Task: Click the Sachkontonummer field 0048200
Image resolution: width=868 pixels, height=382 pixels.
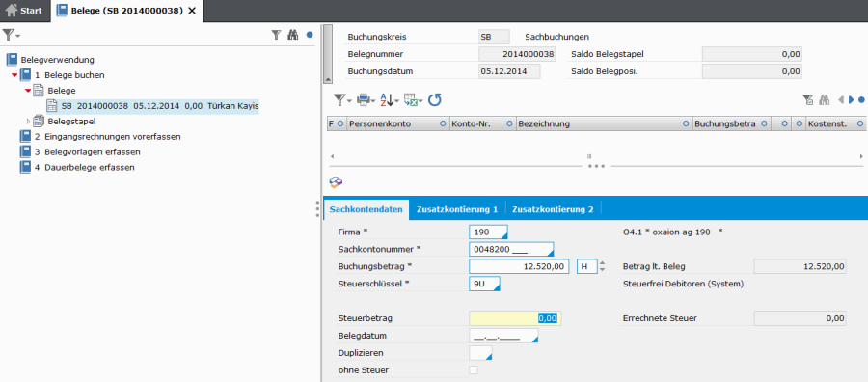Action: (x=511, y=250)
